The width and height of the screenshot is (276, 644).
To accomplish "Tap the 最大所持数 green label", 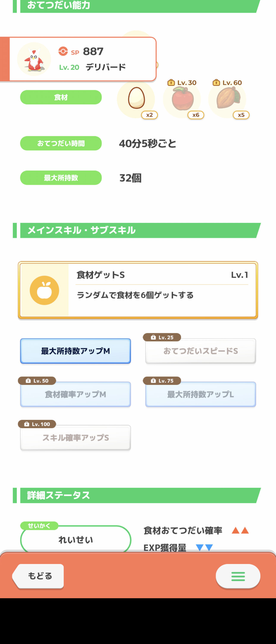I will click(61, 178).
